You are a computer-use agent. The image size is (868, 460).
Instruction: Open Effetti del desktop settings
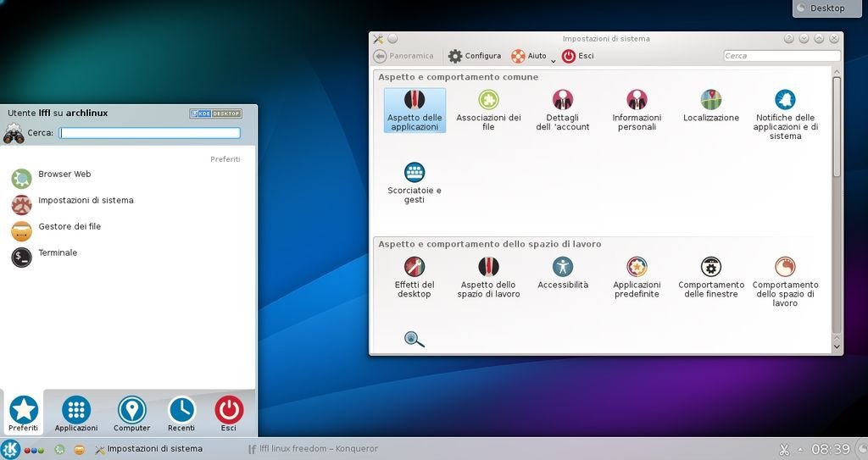[x=414, y=277]
